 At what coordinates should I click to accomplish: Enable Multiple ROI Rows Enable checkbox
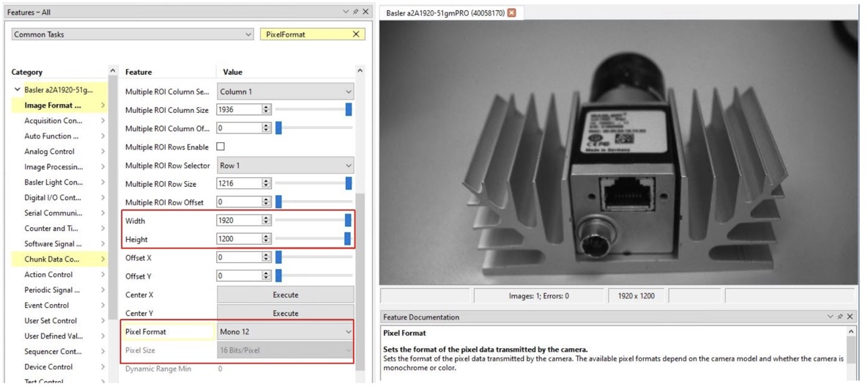(x=220, y=147)
